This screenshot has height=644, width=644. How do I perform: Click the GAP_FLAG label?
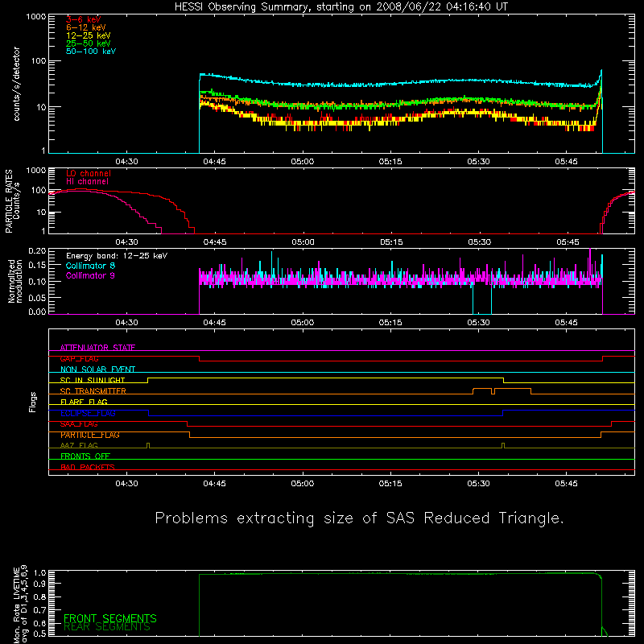coord(79,358)
